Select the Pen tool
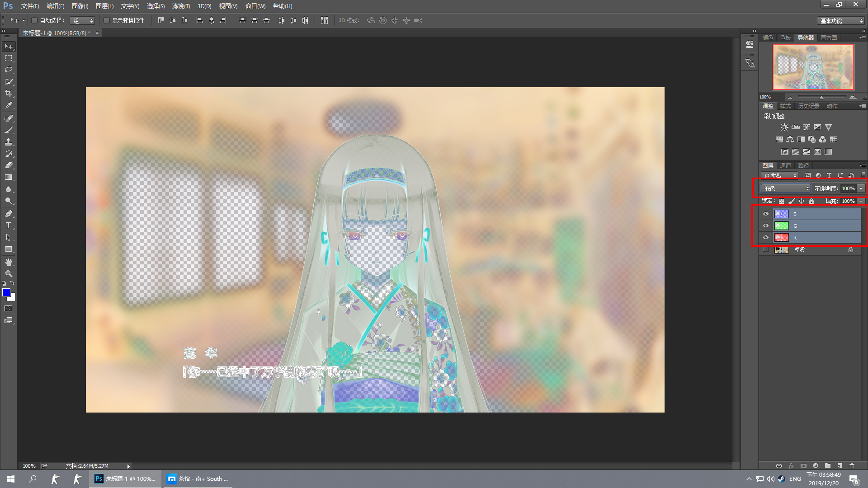This screenshot has height=488, width=868. pyautogui.click(x=9, y=214)
